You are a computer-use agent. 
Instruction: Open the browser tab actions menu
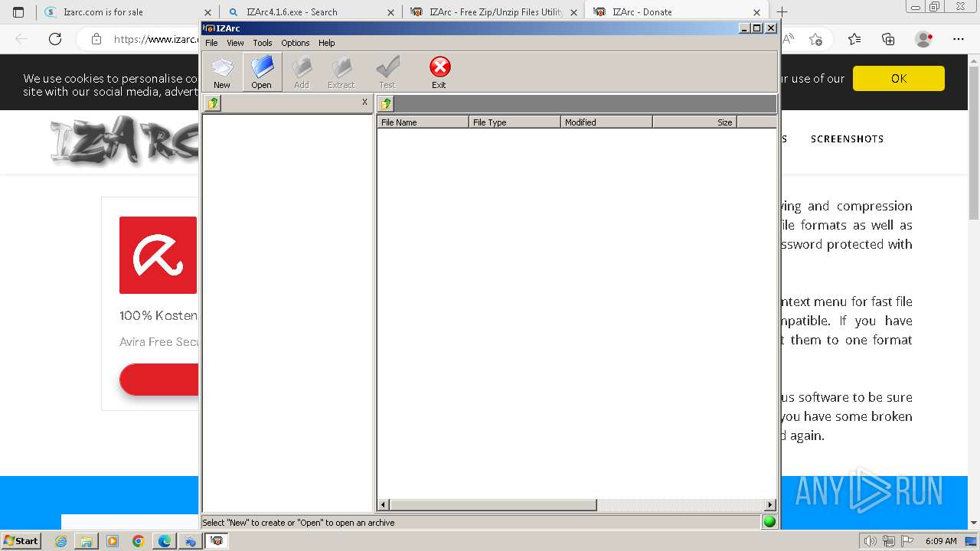pyautogui.click(x=18, y=12)
